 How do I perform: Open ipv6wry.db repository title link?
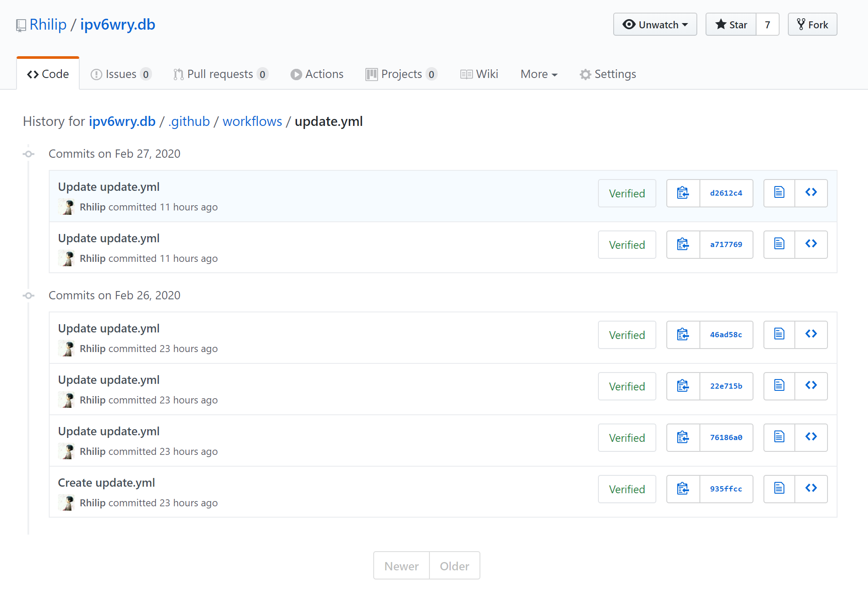(x=118, y=24)
